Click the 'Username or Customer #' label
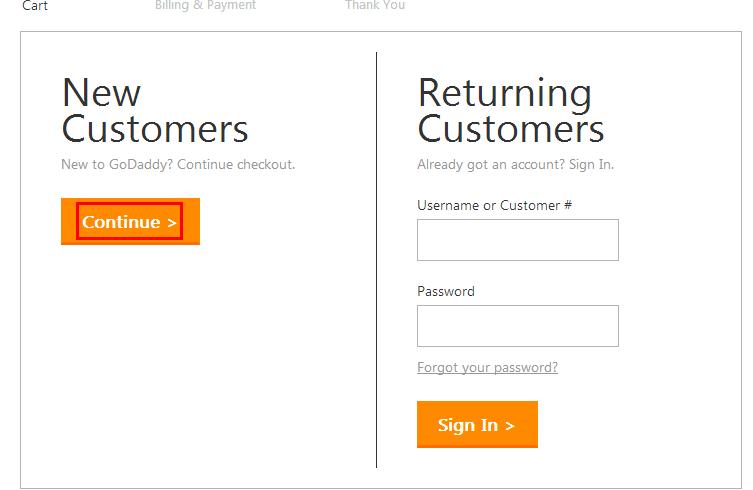 point(494,205)
